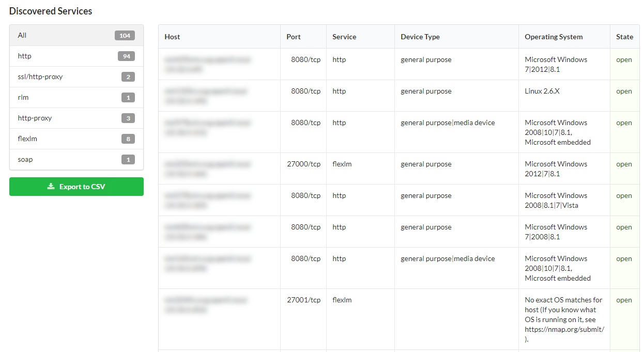The image size is (644, 352).
Task: Select the ssl/http-proxy filter
Action: (x=40, y=77)
